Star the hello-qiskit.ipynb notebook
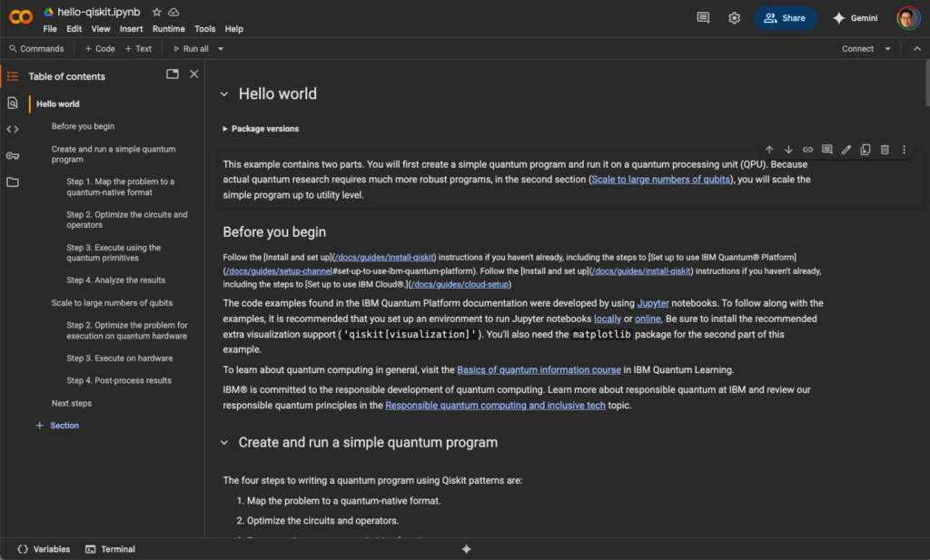 click(x=156, y=12)
